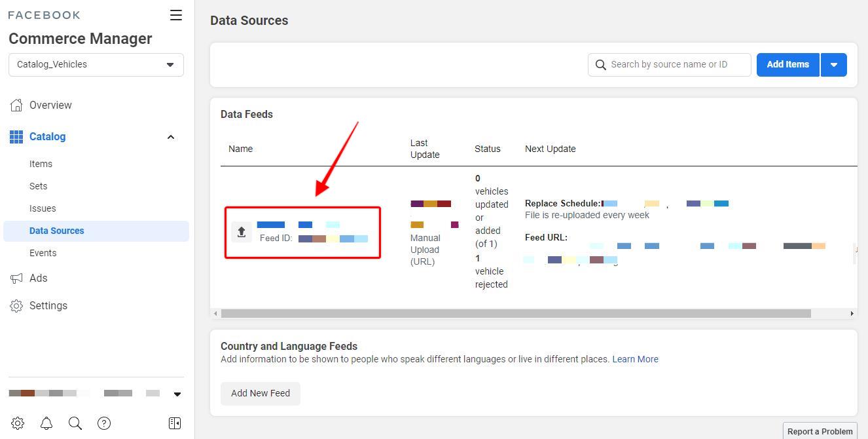Viewport: 868px width, 439px height.
Task: Click the Ads megaphone icon
Action: point(16,278)
